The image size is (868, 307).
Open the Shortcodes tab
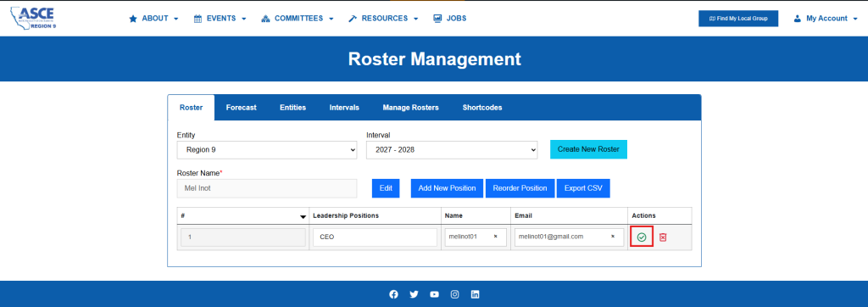[482, 108]
